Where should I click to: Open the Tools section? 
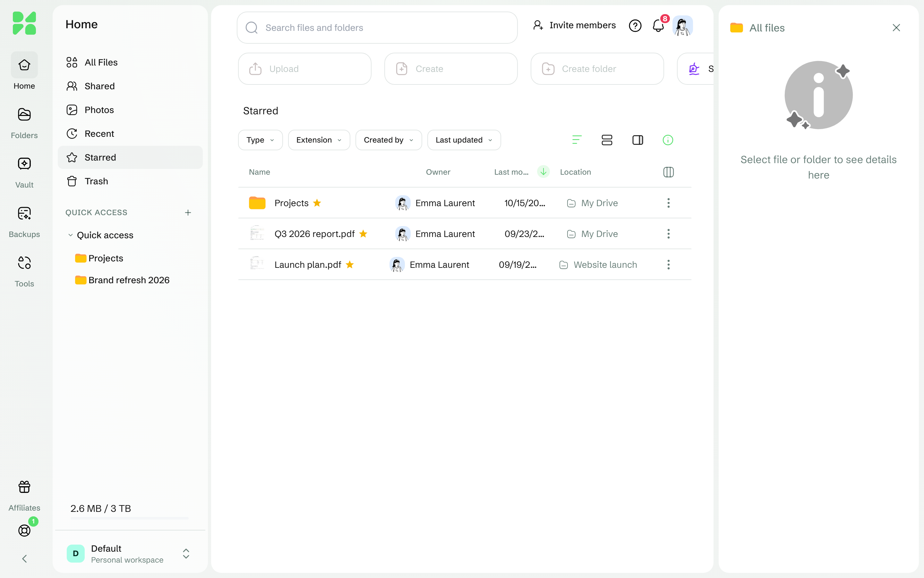24,271
